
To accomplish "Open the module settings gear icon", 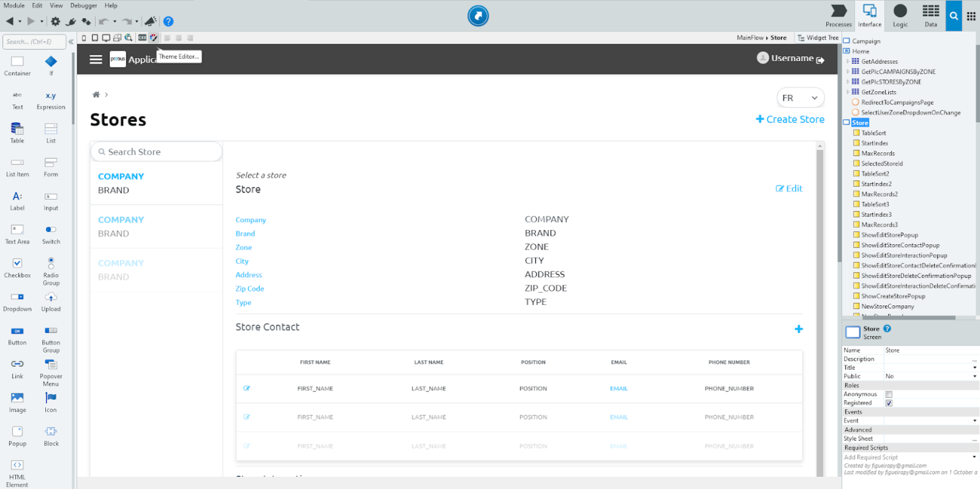I will coord(56,21).
